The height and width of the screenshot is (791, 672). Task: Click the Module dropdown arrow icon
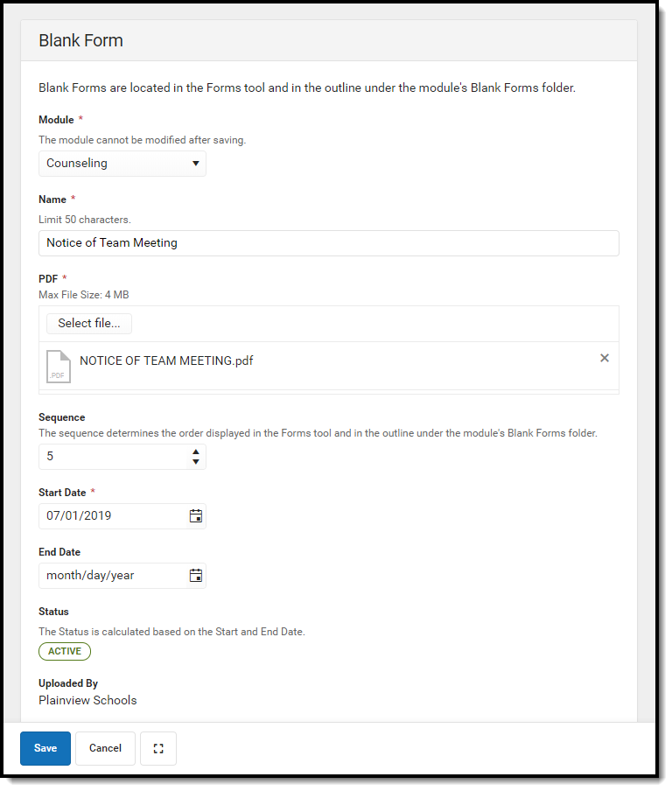pos(196,164)
